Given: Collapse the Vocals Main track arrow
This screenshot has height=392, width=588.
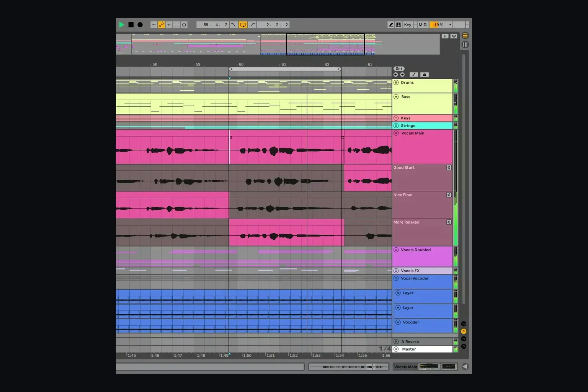Looking at the screenshot, I should [x=396, y=133].
